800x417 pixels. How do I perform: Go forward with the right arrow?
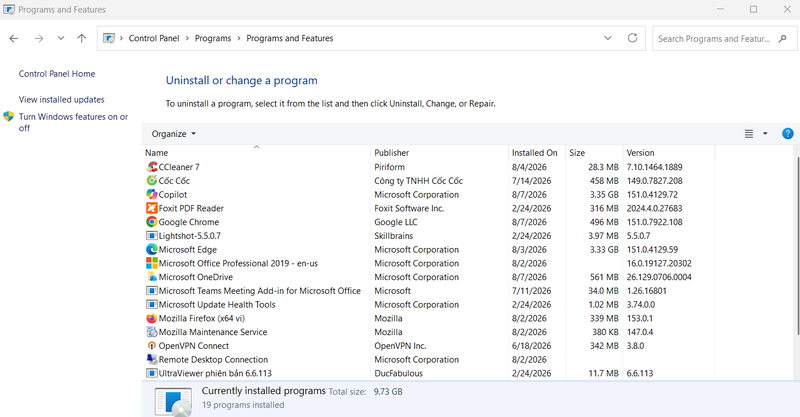click(x=39, y=38)
